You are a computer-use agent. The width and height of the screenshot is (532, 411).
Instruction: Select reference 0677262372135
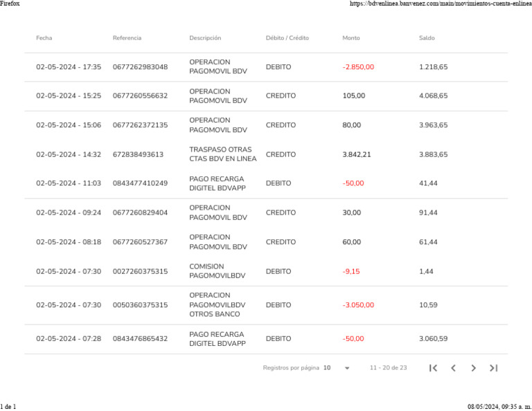pyautogui.click(x=140, y=125)
